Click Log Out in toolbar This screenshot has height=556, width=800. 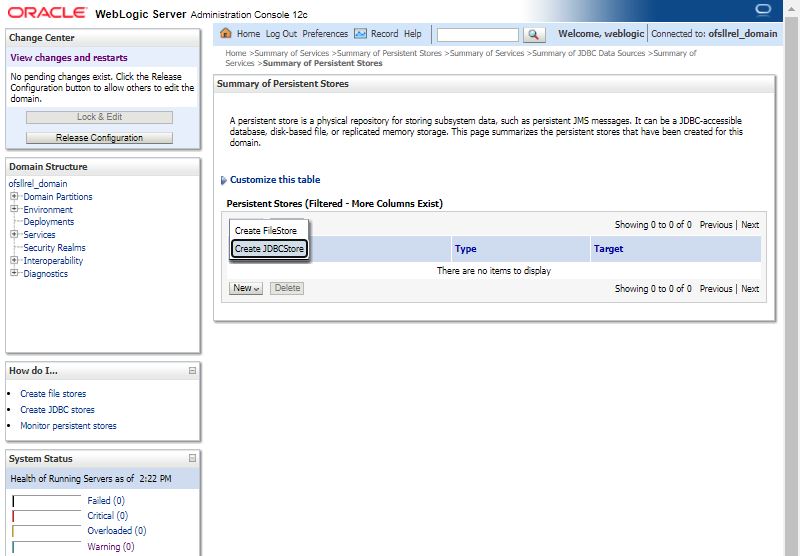click(x=281, y=34)
